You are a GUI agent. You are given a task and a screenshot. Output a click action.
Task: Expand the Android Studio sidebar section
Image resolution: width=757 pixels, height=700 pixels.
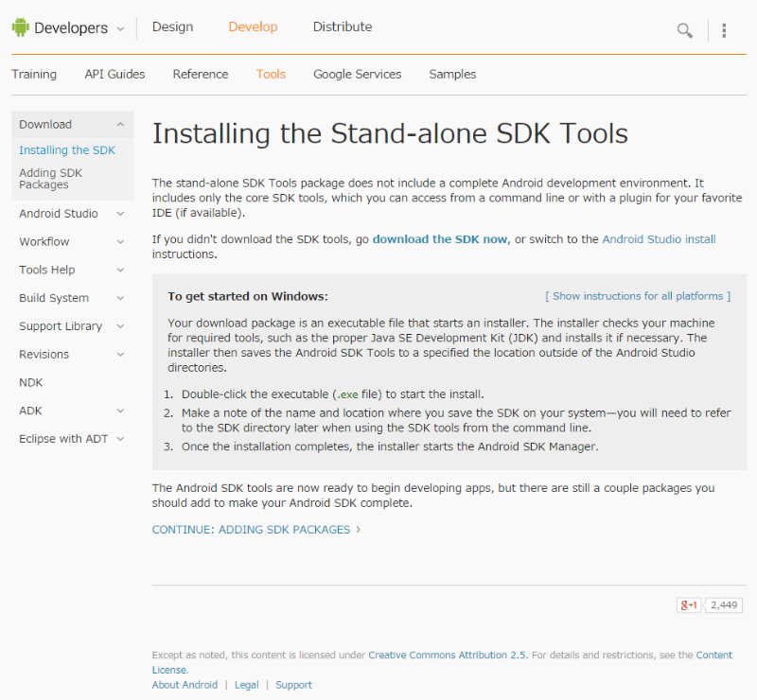pos(120,214)
